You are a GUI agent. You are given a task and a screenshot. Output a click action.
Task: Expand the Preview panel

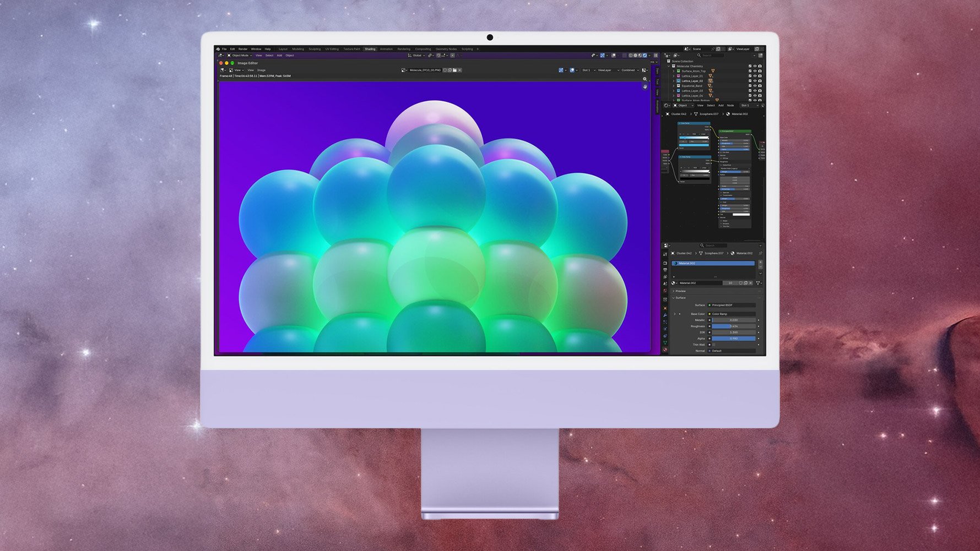(673, 291)
